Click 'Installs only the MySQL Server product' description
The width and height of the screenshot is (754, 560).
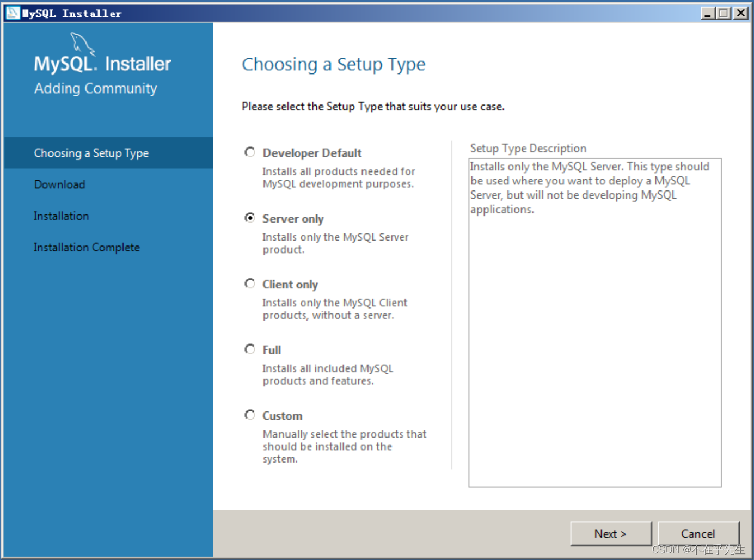335,243
